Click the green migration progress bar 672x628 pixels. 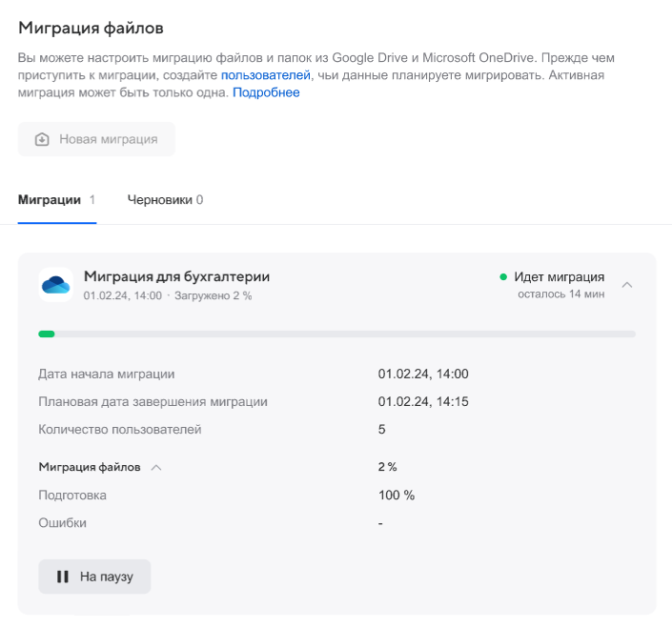click(x=47, y=334)
